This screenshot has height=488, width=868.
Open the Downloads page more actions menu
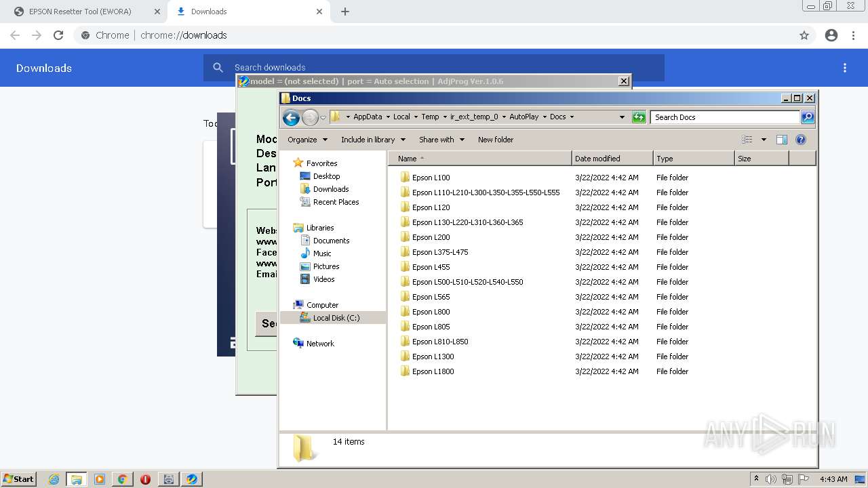845,68
